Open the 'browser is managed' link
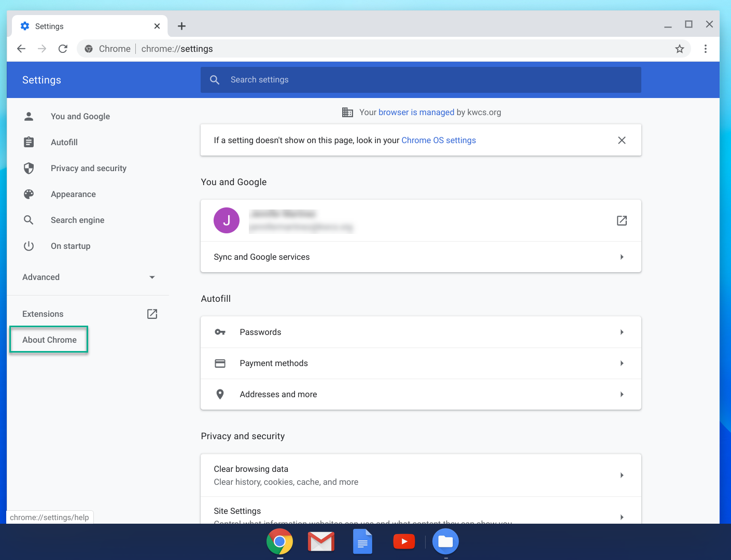 pyautogui.click(x=416, y=112)
